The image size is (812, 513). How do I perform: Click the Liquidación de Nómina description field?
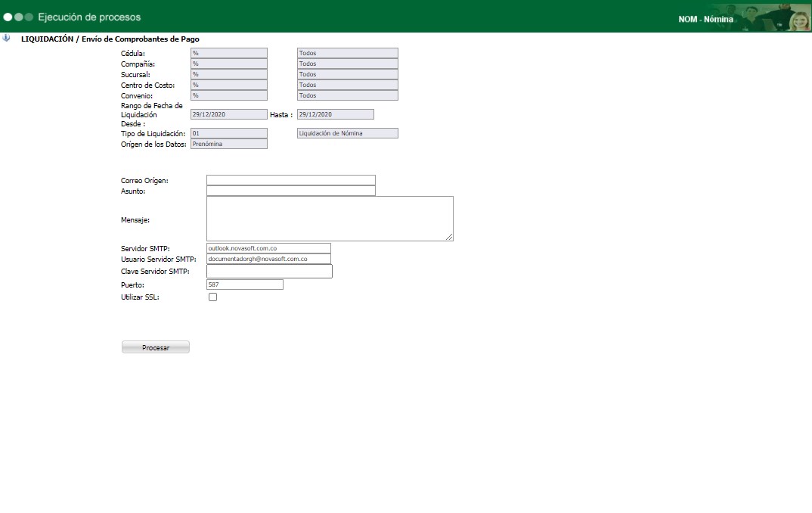point(348,133)
